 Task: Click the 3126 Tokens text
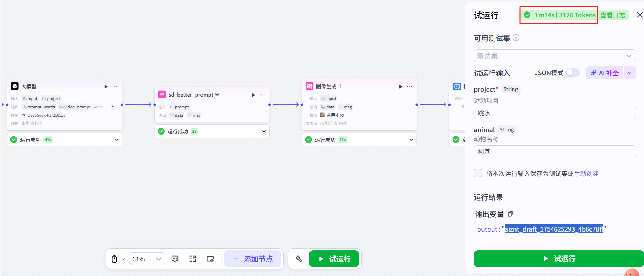point(577,15)
